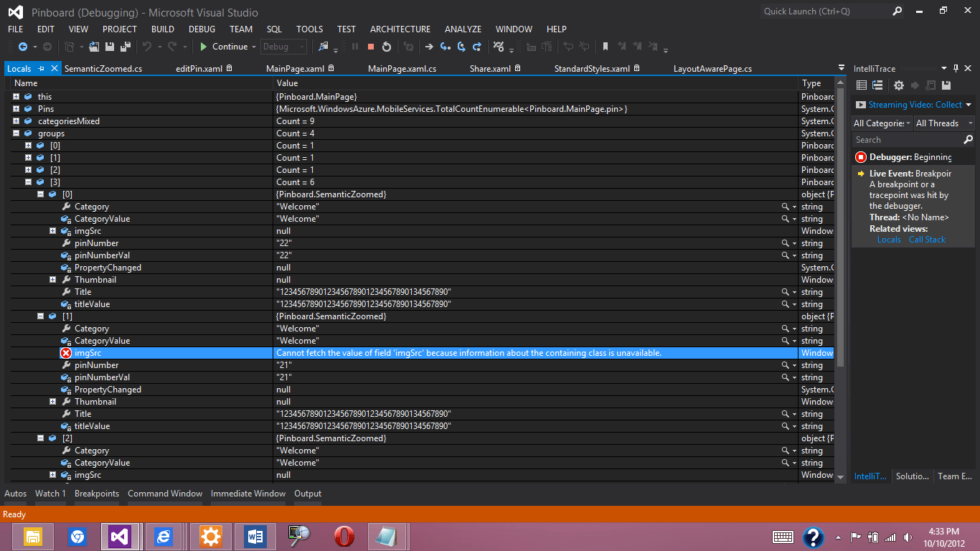Click the single Save toolbar icon
Image resolution: width=980 pixels, height=551 pixels.
110,47
